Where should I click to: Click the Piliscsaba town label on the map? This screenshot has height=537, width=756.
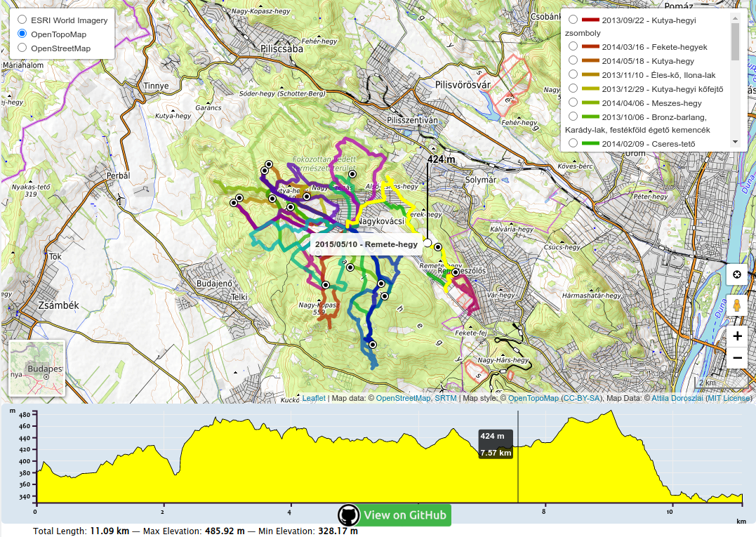[x=281, y=48]
